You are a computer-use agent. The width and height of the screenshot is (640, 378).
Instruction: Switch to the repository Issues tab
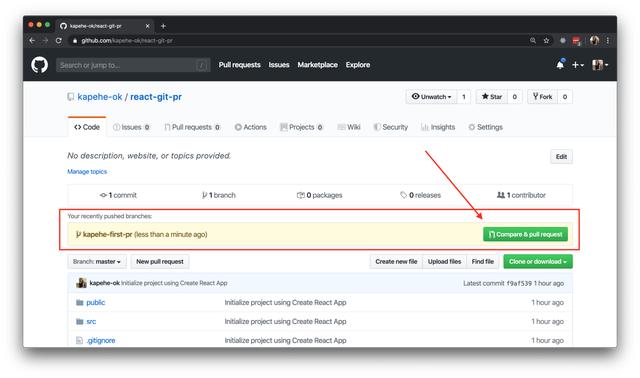coord(131,127)
